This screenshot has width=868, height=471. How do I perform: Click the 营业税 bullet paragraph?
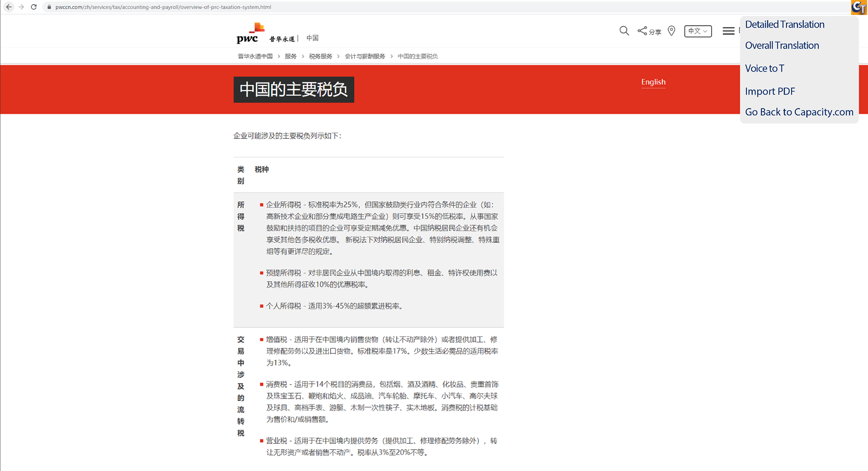tap(382, 447)
